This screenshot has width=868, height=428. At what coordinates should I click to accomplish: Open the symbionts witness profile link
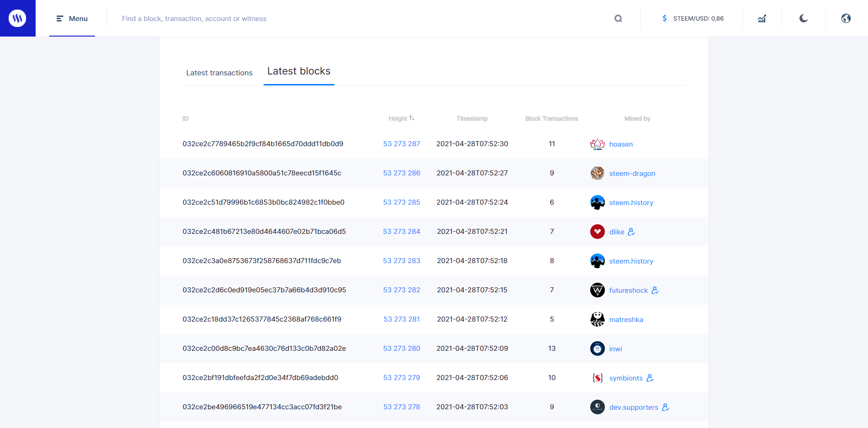coord(626,378)
